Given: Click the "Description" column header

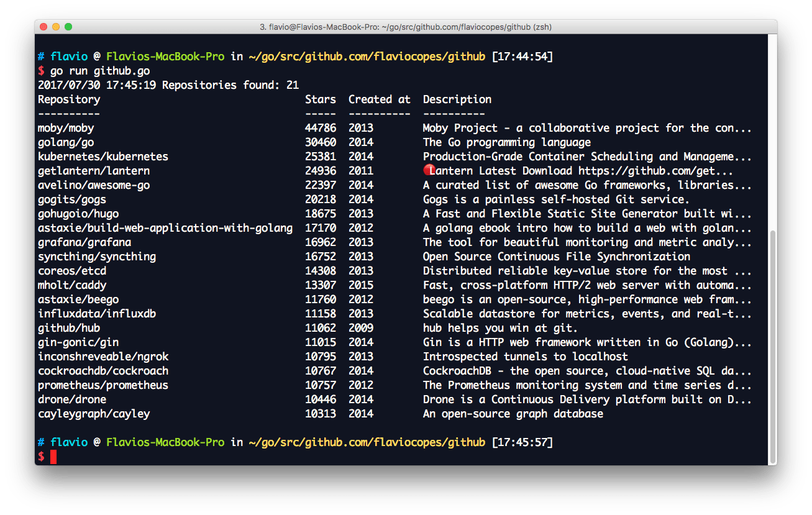Looking at the screenshot, I should pyautogui.click(x=457, y=99).
